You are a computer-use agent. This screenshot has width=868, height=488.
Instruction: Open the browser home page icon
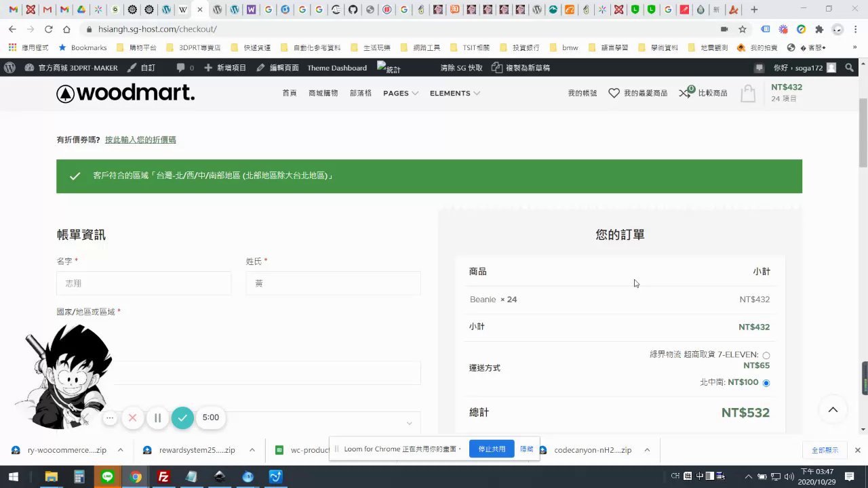[66, 29]
